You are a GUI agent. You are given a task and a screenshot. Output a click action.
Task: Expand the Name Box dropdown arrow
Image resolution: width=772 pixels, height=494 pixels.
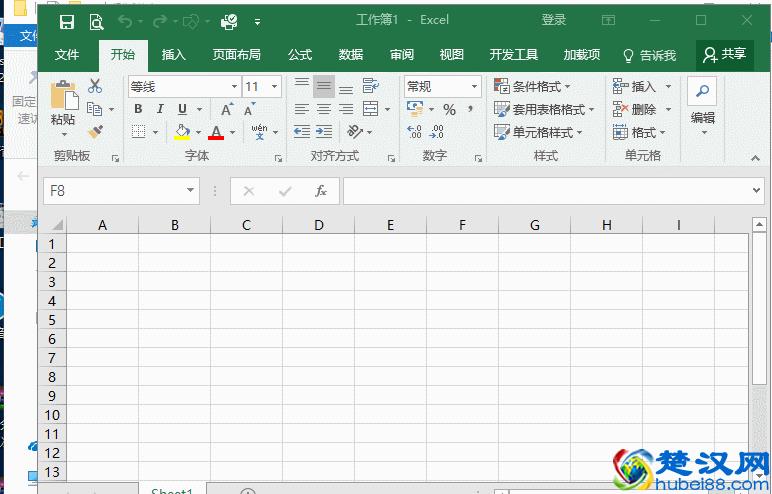(190, 191)
